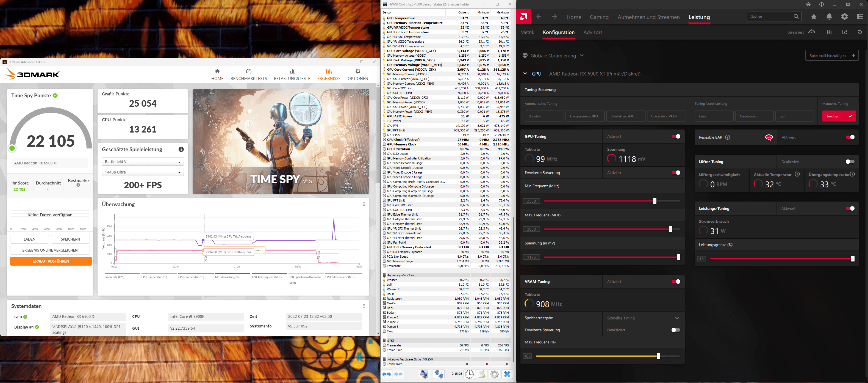Image resolution: width=868 pixels, height=383 pixels.
Task: Click HWiNFO collapse columns arrows button
Action: click(398, 374)
